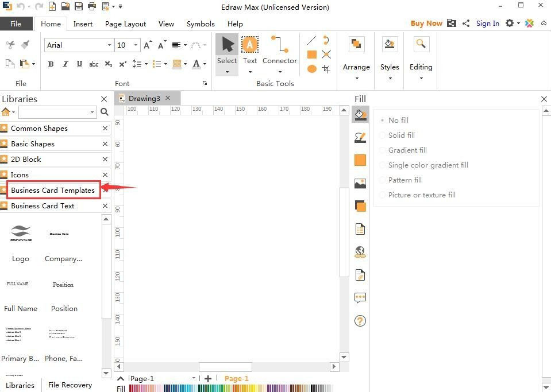The width and height of the screenshot is (551, 392).
Task: Click the Italic formatting button
Action: click(65, 64)
